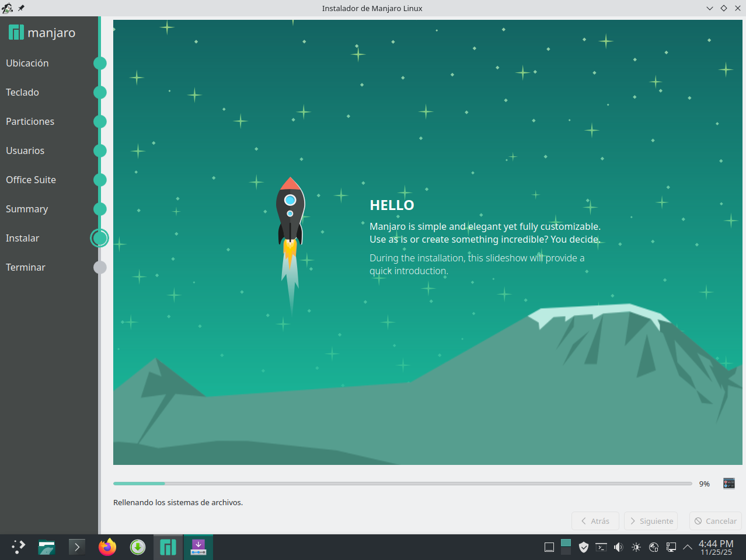The height and width of the screenshot is (560, 746).
Task: Open the brightness control in the system tray
Action: pos(636,547)
